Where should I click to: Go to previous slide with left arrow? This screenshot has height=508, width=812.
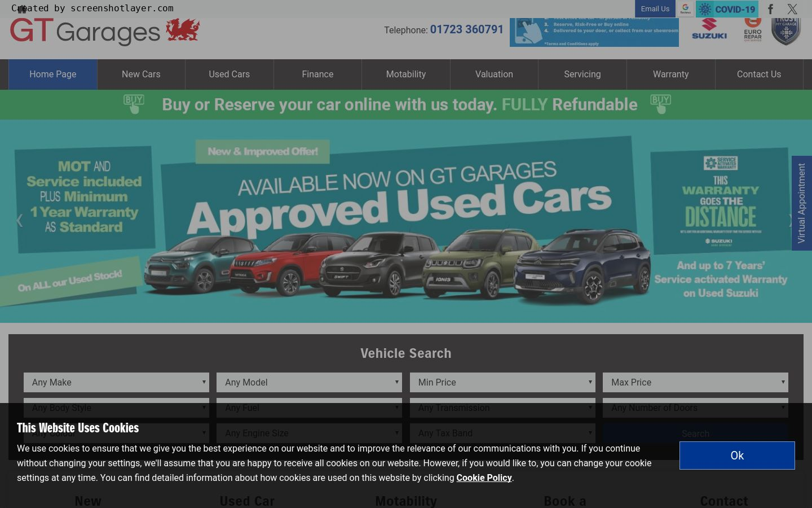click(x=19, y=221)
